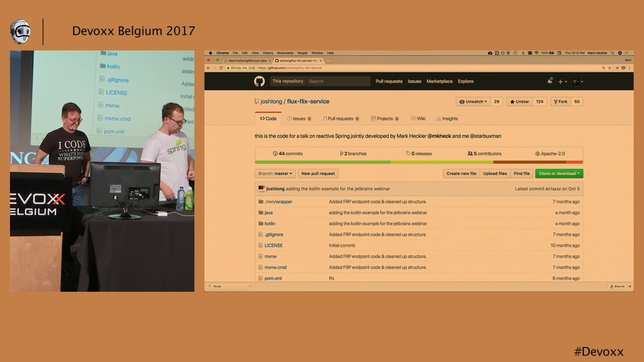Click the joshlong commit author avatar
Screen dimensions: 644x362
(262, 189)
